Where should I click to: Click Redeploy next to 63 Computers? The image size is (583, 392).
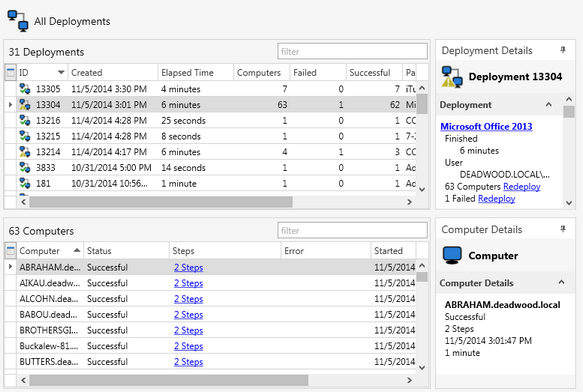[522, 187]
